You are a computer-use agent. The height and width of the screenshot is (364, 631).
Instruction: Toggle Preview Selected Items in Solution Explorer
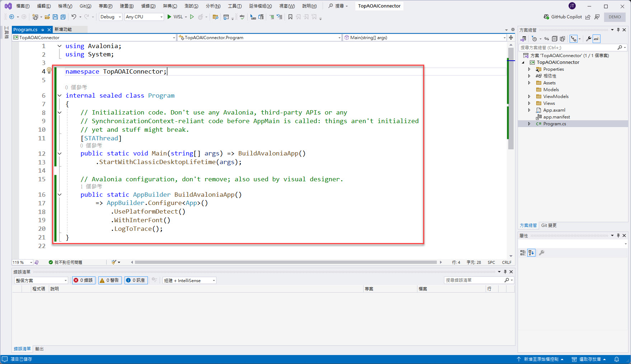pyautogui.click(x=597, y=39)
